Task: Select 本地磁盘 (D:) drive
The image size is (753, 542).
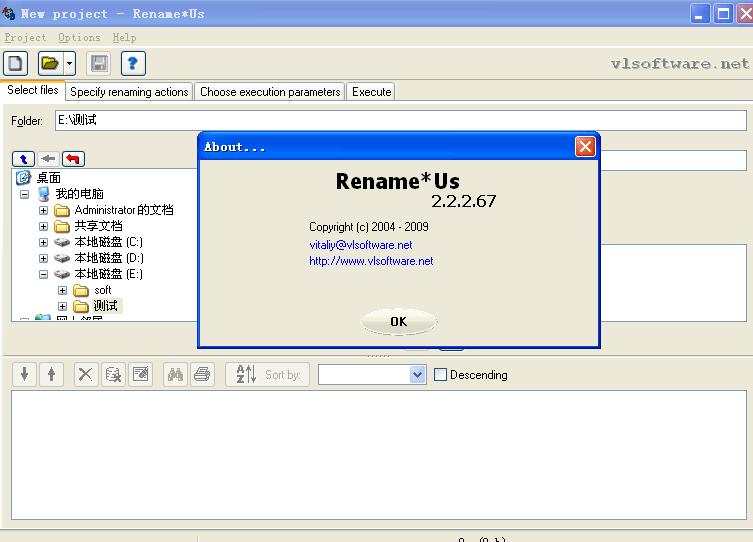Action: (109, 258)
